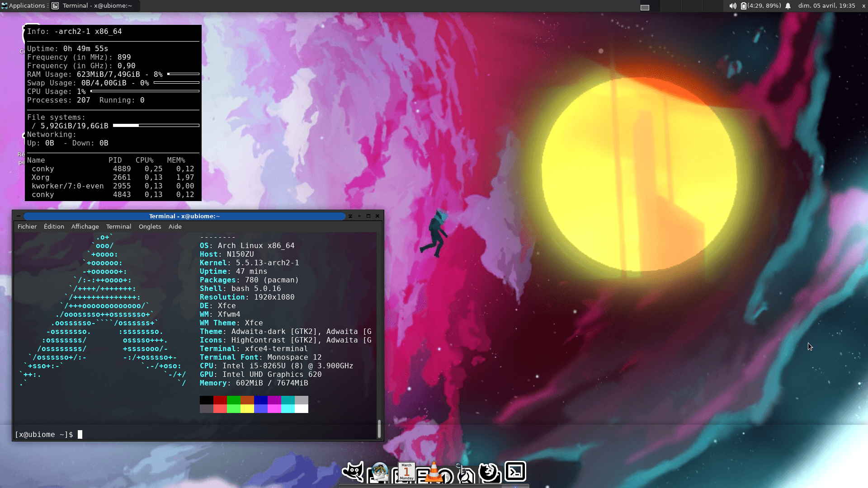868x488 pixels.
Task: Click the 'Resolution: 1920x1080' line
Action: coord(247,297)
